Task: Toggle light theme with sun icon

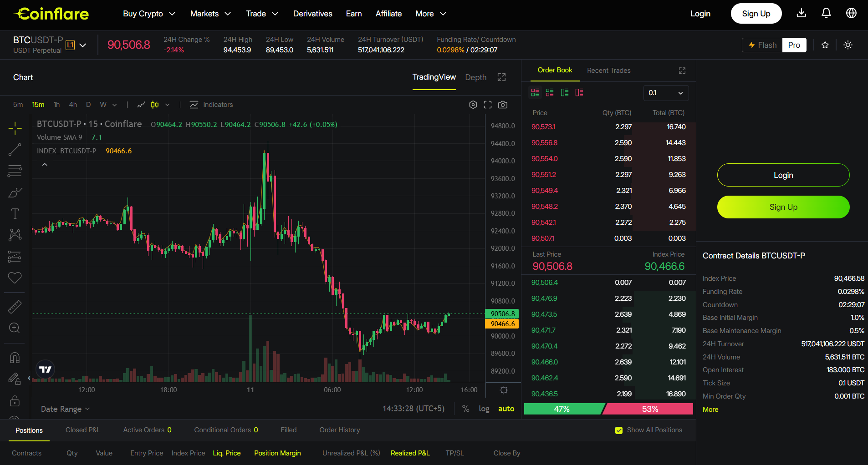Action: (x=848, y=45)
